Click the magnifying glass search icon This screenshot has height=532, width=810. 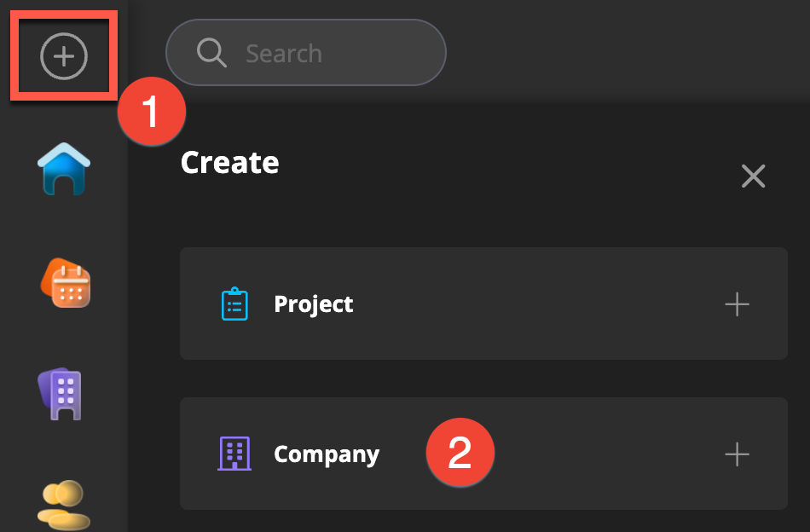[x=211, y=53]
